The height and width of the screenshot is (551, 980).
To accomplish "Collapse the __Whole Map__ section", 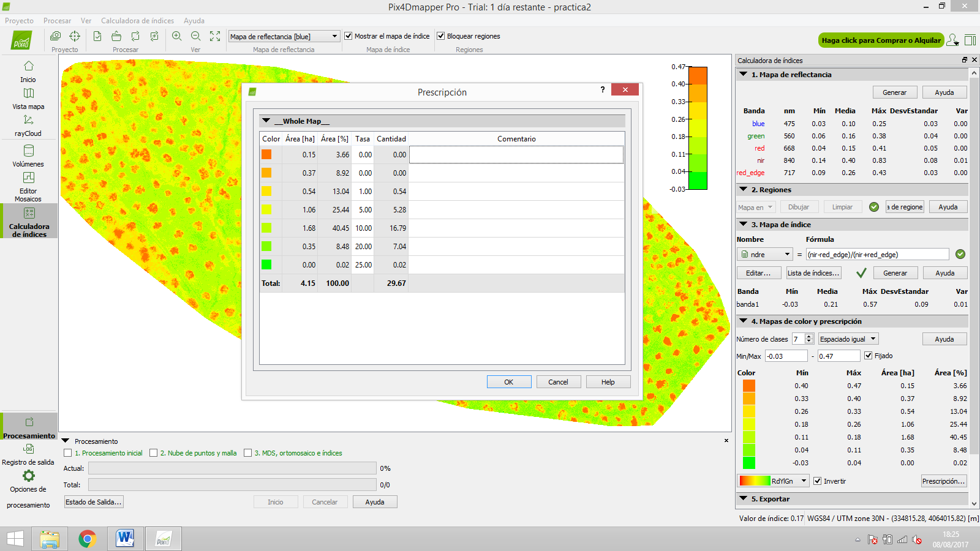I will 266,121.
